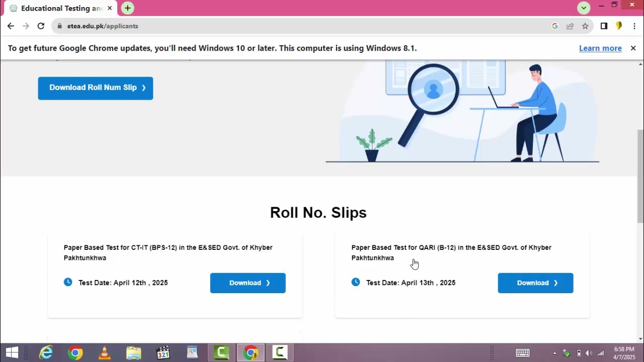Expand the tab search dropdown arrow
The image size is (644, 362).
584,8
